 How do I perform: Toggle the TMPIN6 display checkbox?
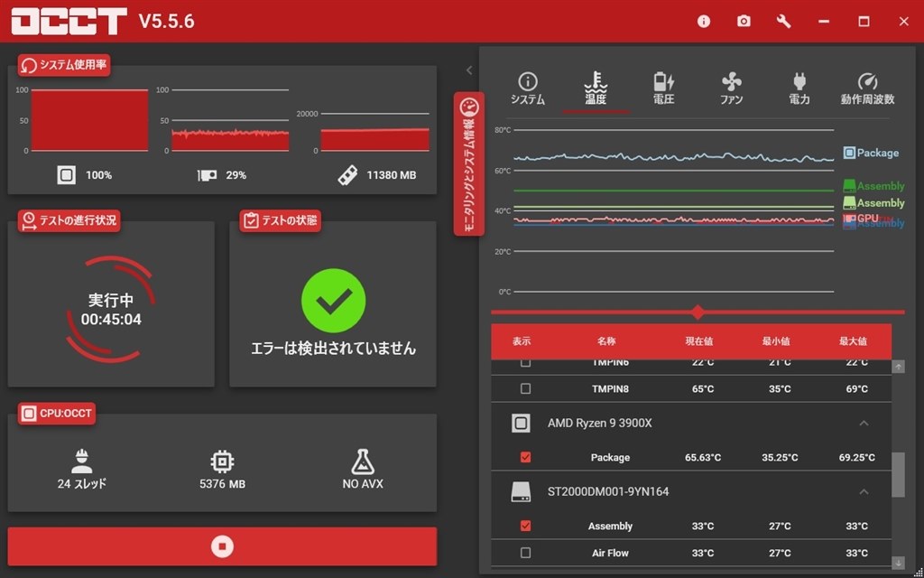tap(525, 362)
